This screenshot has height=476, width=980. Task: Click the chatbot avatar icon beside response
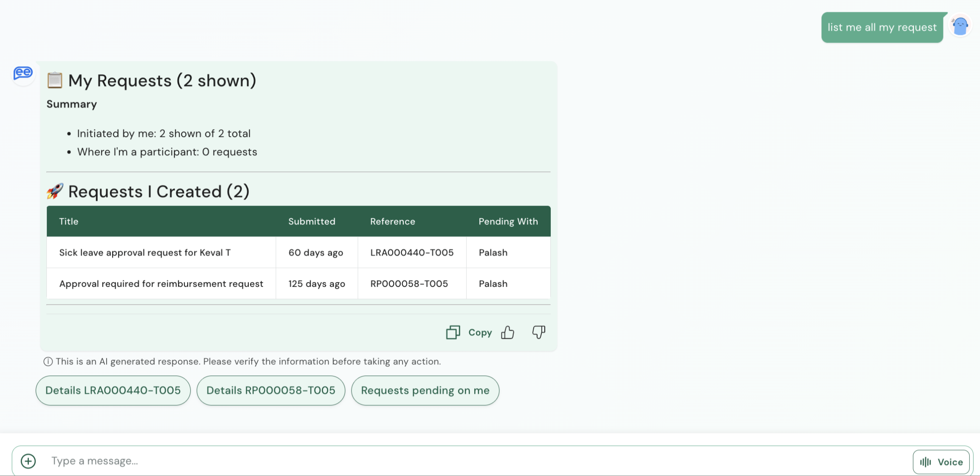pyautogui.click(x=23, y=73)
